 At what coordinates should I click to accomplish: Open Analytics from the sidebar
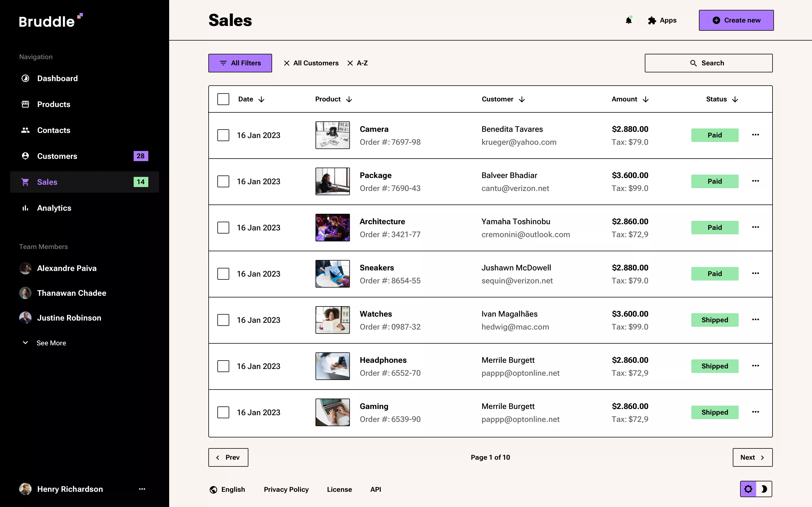(25, 208)
